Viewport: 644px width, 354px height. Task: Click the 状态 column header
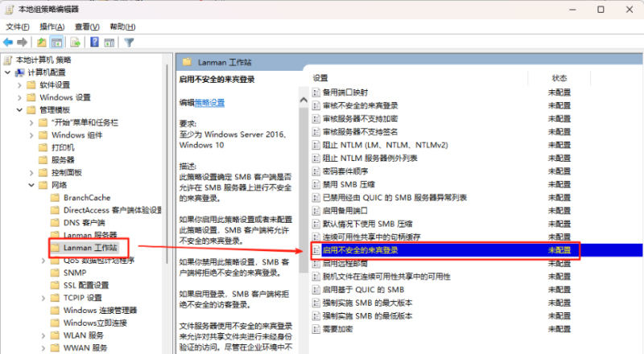559,78
